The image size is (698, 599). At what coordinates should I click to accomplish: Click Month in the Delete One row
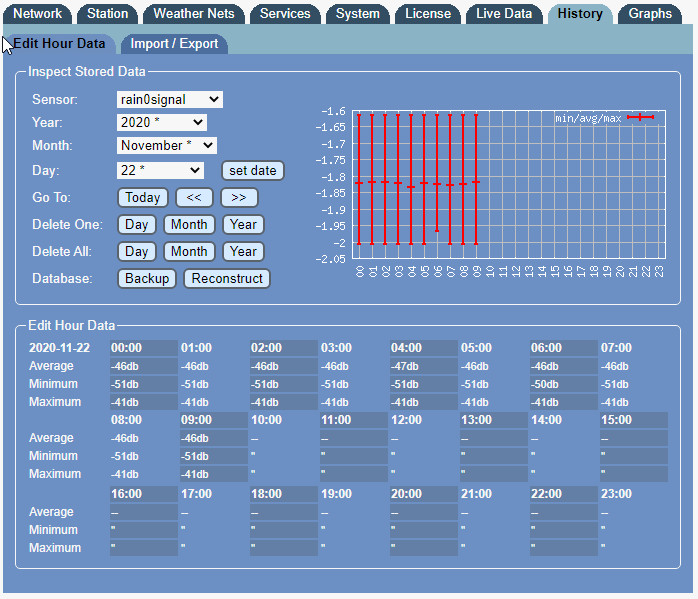click(189, 225)
